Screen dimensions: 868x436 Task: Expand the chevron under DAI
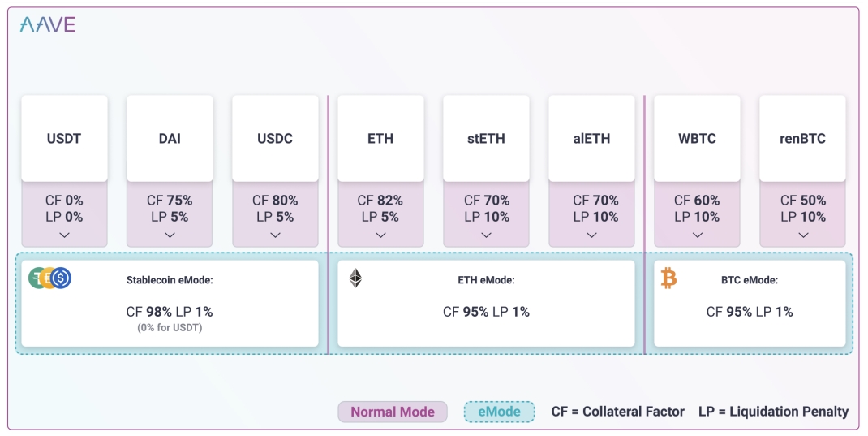point(170,235)
